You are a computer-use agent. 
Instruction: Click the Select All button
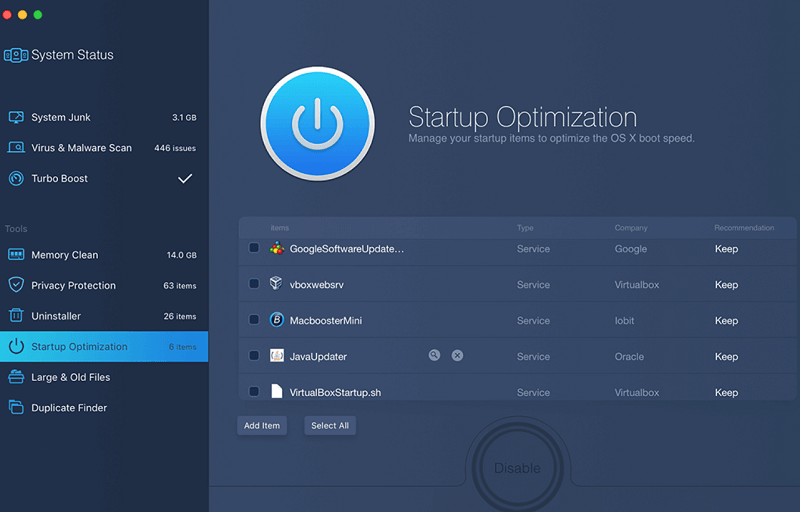(x=330, y=425)
